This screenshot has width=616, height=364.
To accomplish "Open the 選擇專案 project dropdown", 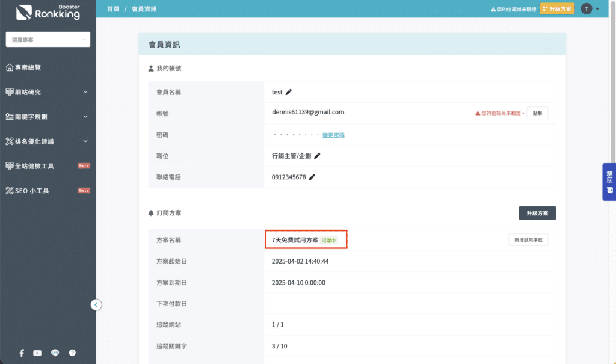I will pos(48,40).
